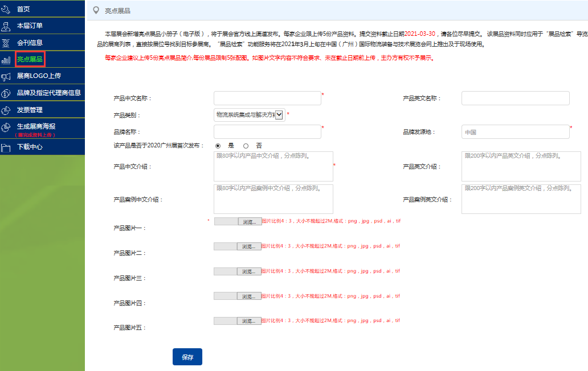Click the wrench icon beside 首页

pyautogui.click(x=6, y=9)
